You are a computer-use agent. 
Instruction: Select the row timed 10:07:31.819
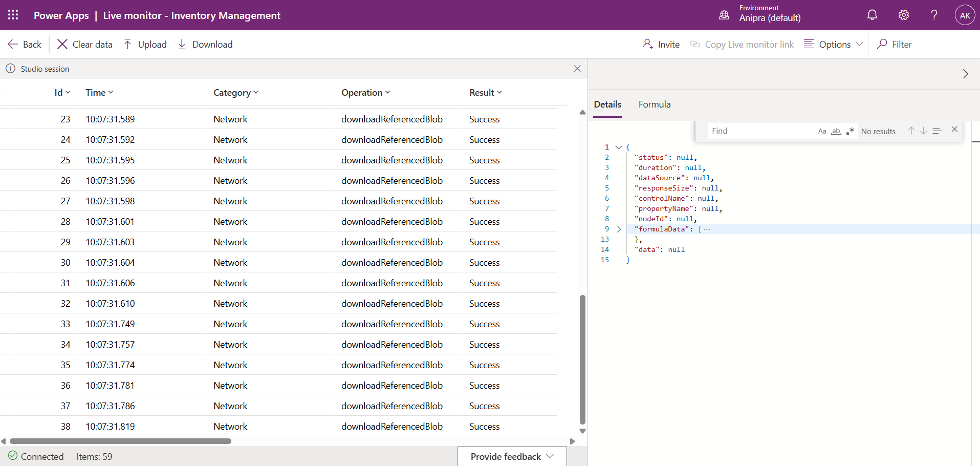(278, 426)
